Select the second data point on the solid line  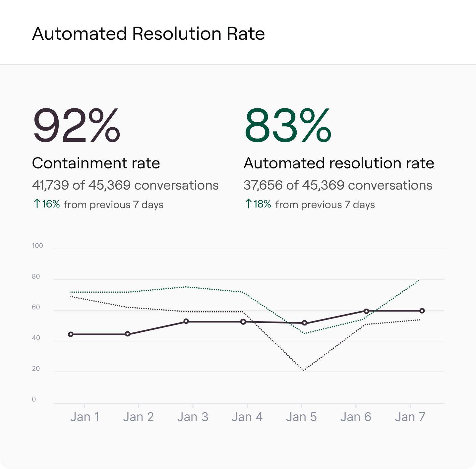pyautogui.click(x=128, y=334)
